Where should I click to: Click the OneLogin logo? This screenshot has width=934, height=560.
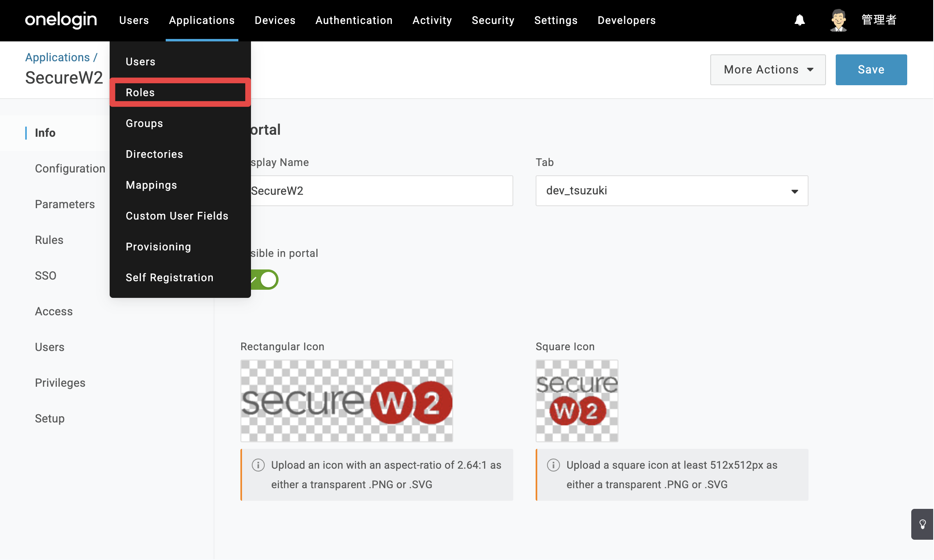click(61, 20)
